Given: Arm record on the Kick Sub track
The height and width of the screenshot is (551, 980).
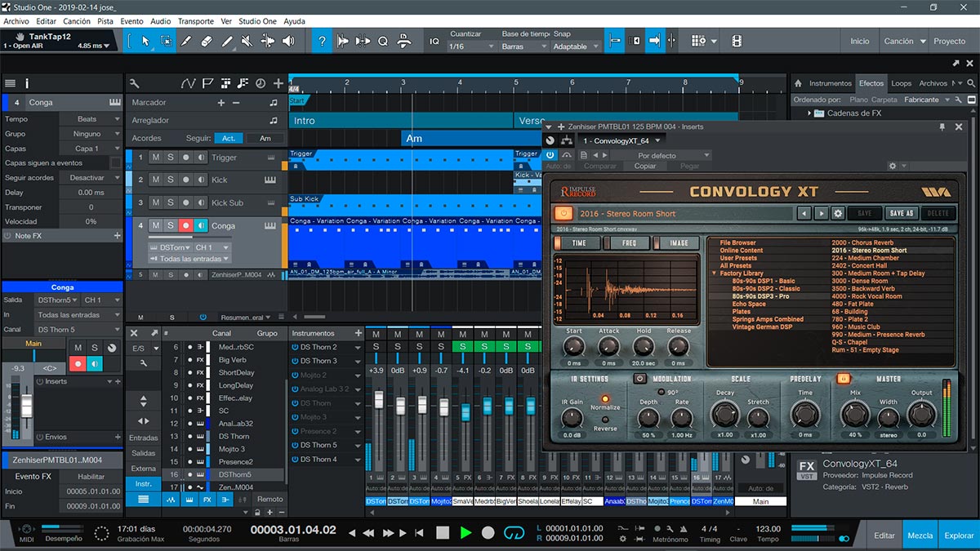Looking at the screenshot, I should click(x=185, y=202).
